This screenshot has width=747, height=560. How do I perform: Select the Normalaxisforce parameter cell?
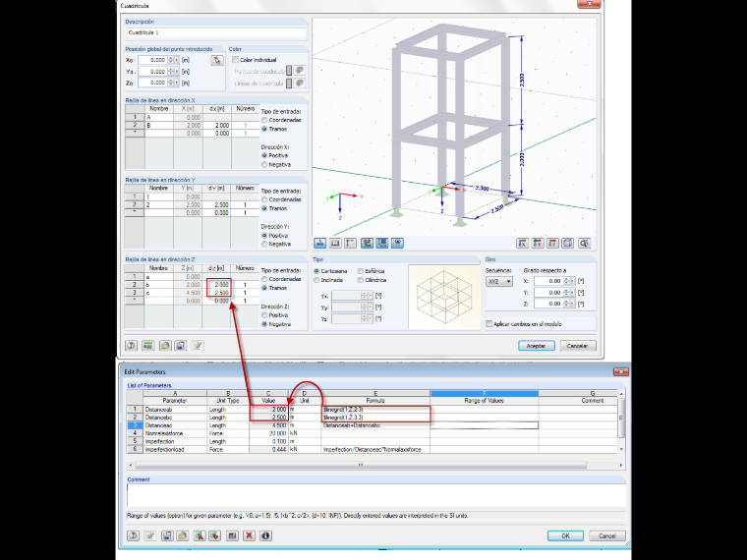click(175, 433)
